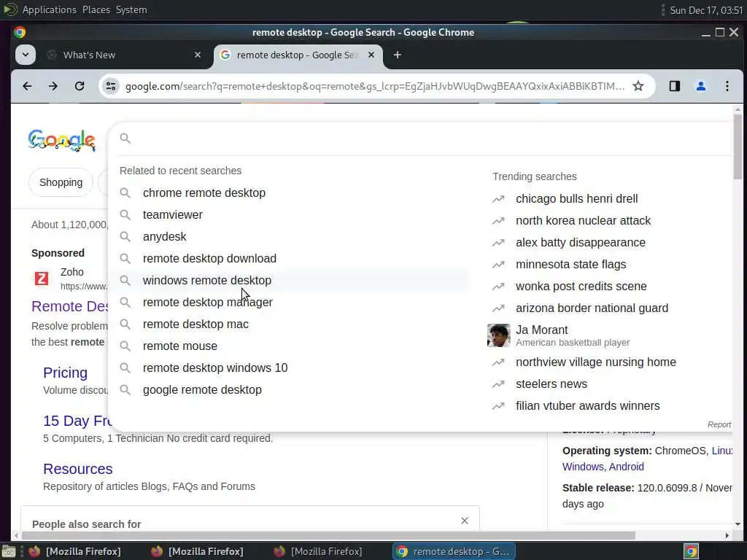Open the Resources sitelink
The height and width of the screenshot is (560, 747).
(77, 469)
